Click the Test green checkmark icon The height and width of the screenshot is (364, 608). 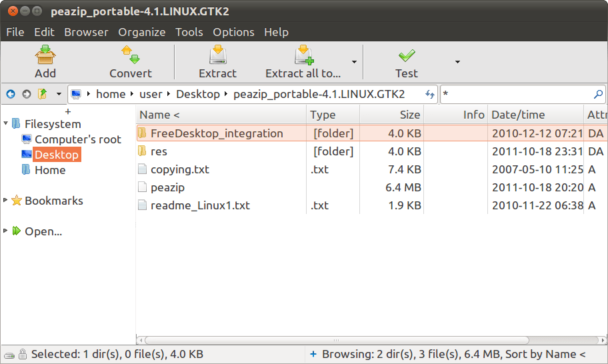coord(407,55)
